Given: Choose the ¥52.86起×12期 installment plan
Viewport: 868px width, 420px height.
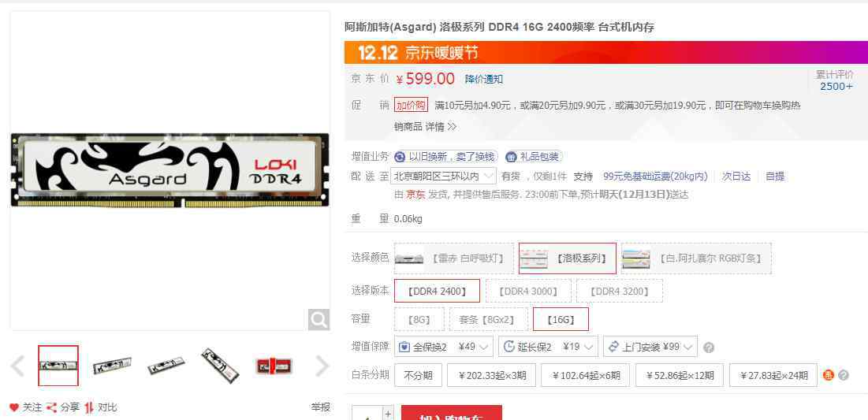Looking at the screenshot, I should point(680,375).
